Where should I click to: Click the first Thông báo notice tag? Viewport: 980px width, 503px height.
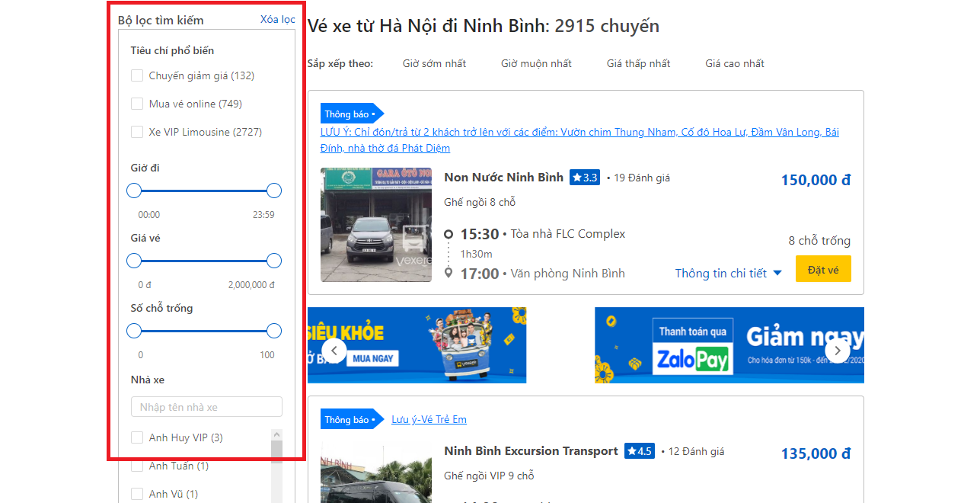pyautogui.click(x=352, y=114)
